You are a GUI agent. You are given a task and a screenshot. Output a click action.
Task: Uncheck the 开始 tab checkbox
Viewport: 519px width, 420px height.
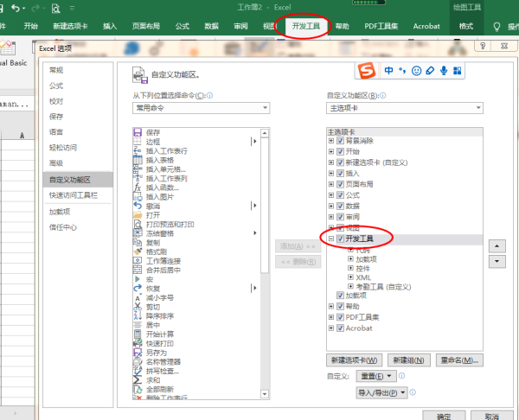340,152
